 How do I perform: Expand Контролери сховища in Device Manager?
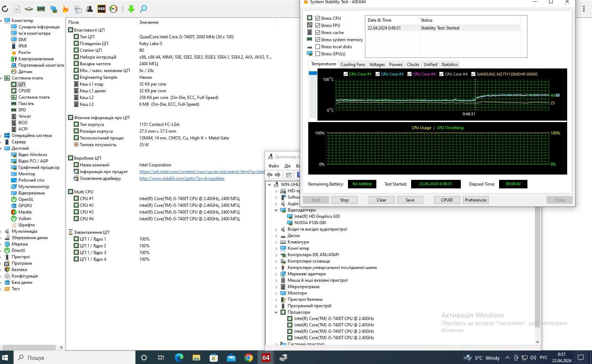tap(276, 261)
